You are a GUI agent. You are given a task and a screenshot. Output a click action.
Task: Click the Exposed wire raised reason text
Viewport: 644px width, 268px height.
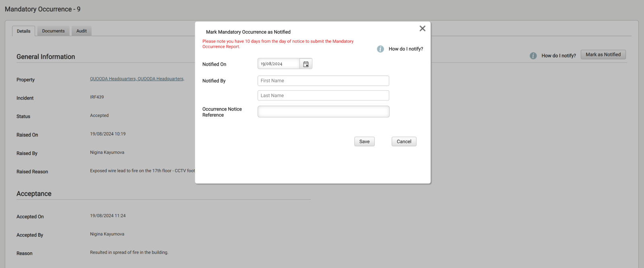coord(142,171)
